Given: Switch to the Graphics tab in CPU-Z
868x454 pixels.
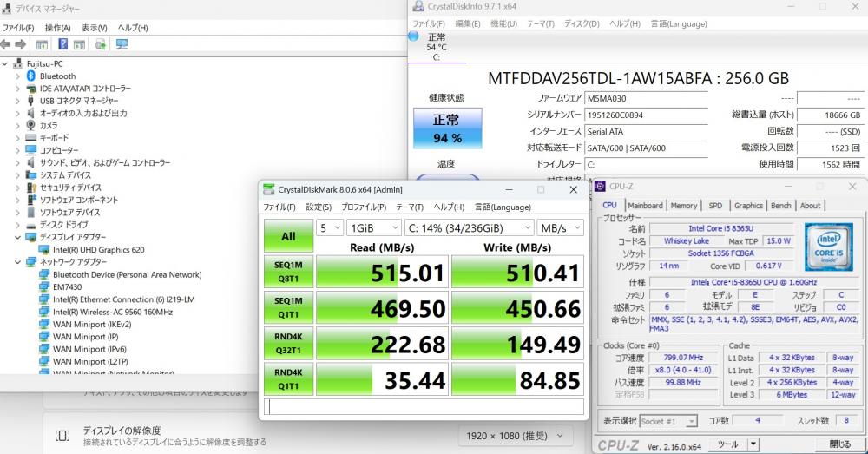Looking at the screenshot, I should pos(748,206).
